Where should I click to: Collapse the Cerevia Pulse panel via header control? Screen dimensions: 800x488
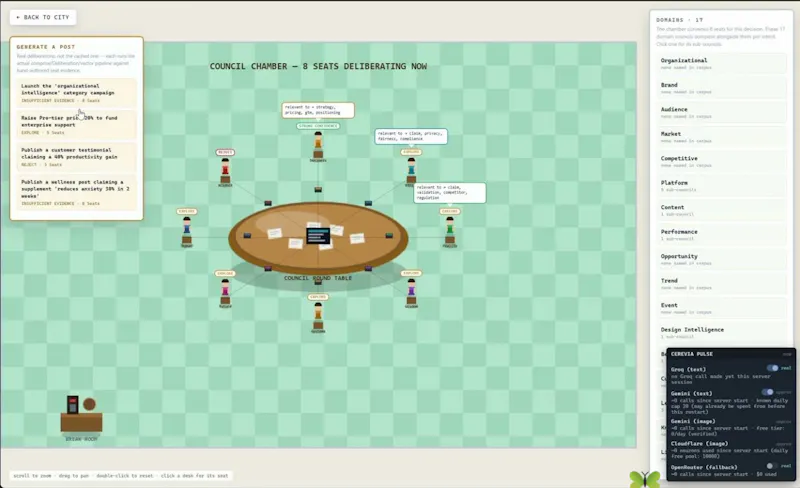pos(787,354)
